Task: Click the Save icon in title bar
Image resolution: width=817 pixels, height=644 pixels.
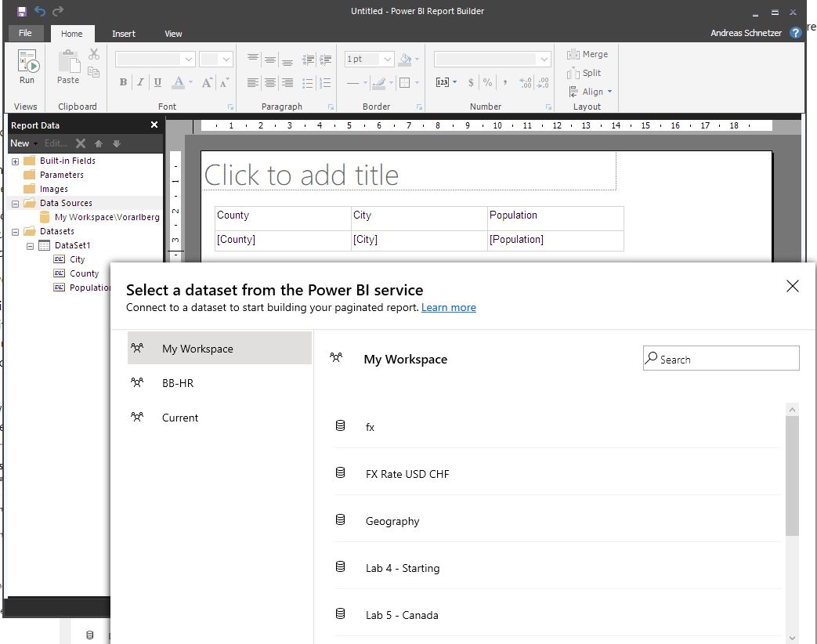Action: (21, 11)
